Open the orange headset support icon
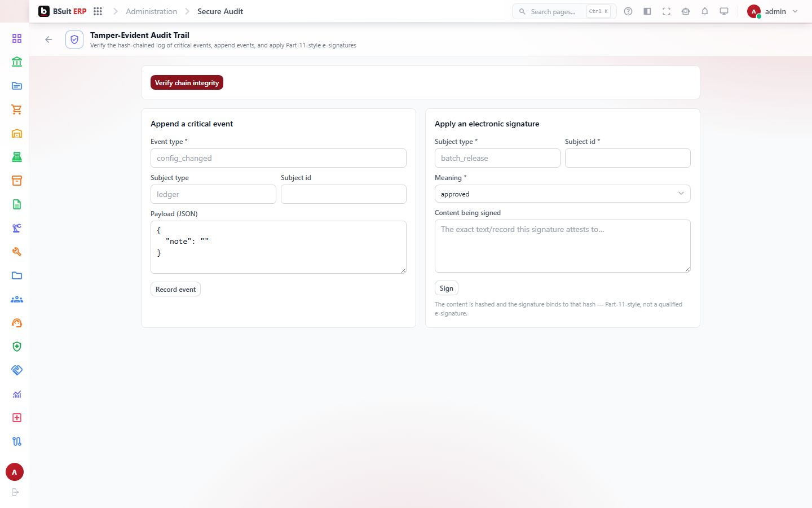Image resolution: width=812 pixels, height=508 pixels. tap(17, 323)
